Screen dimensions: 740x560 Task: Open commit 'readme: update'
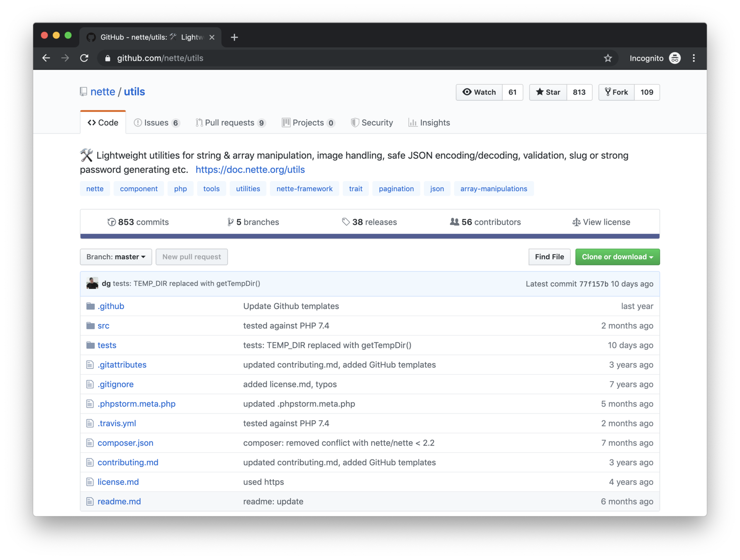(273, 502)
